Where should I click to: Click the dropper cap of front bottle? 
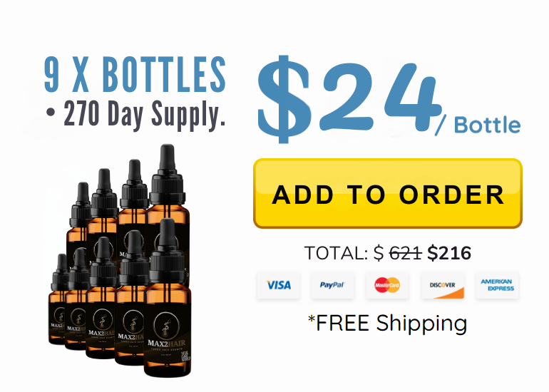(x=168, y=251)
